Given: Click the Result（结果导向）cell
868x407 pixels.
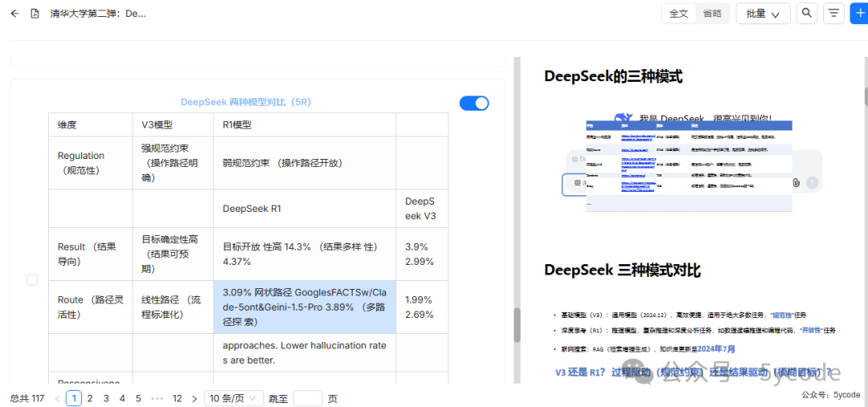Looking at the screenshot, I should [x=90, y=254].
